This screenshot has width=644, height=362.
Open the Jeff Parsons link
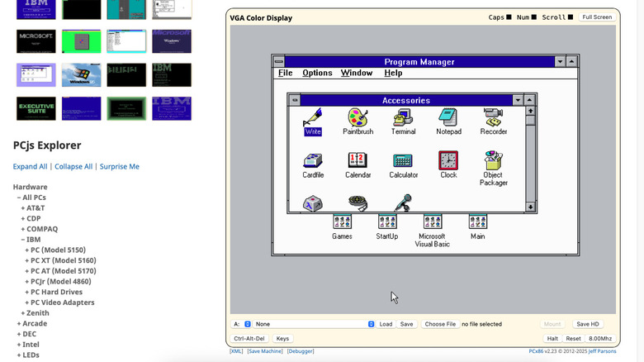tap(602, 351)
